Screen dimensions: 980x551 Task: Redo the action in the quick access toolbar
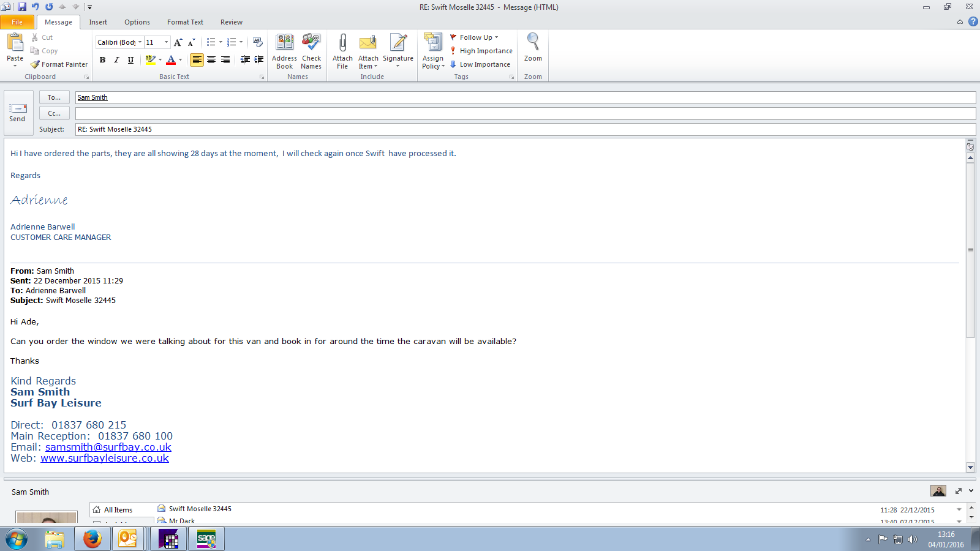[x=49, y=7]
